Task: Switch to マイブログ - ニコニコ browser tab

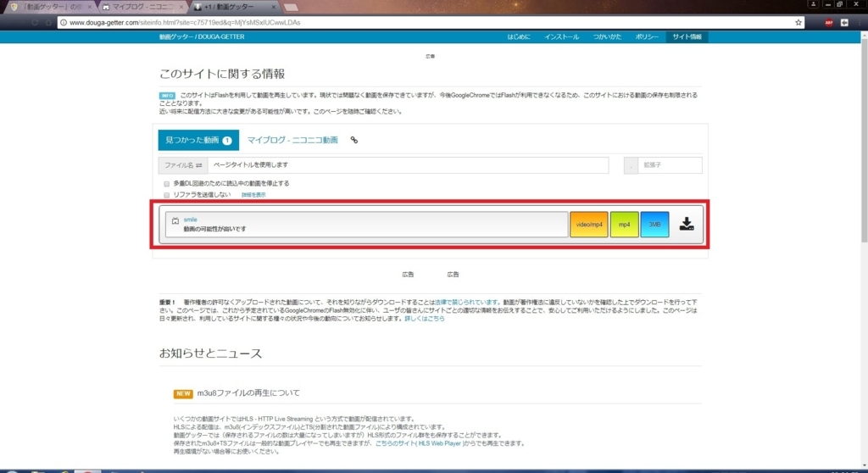Action: click(x=142, y=7)
